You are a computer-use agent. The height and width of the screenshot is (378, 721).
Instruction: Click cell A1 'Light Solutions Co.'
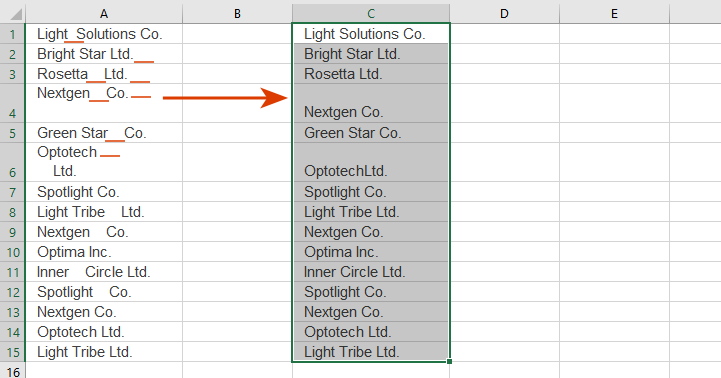tap(104, 34)
